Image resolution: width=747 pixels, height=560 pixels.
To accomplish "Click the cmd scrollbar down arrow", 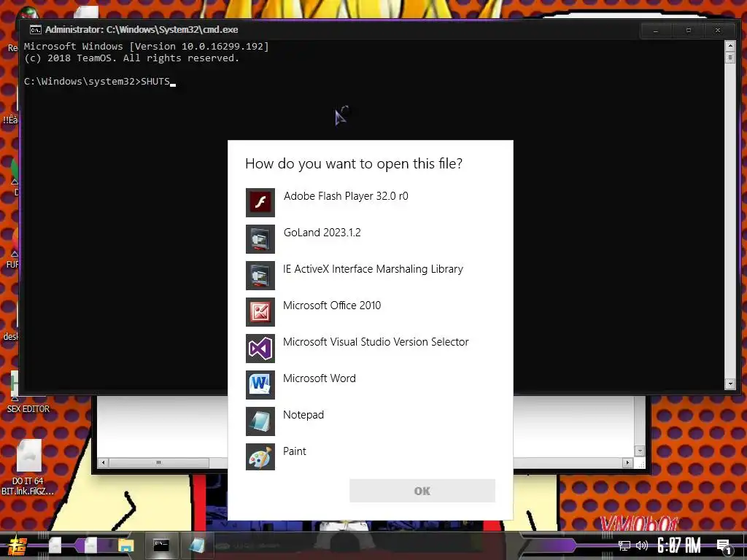I will pyautogui.click(x=729, y=384).
